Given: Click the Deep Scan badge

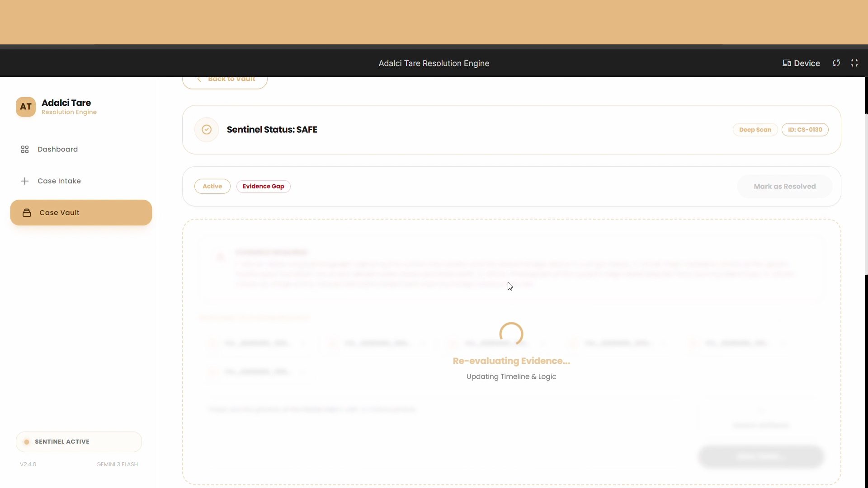Looking at the screenshot, I should (755, 130).
